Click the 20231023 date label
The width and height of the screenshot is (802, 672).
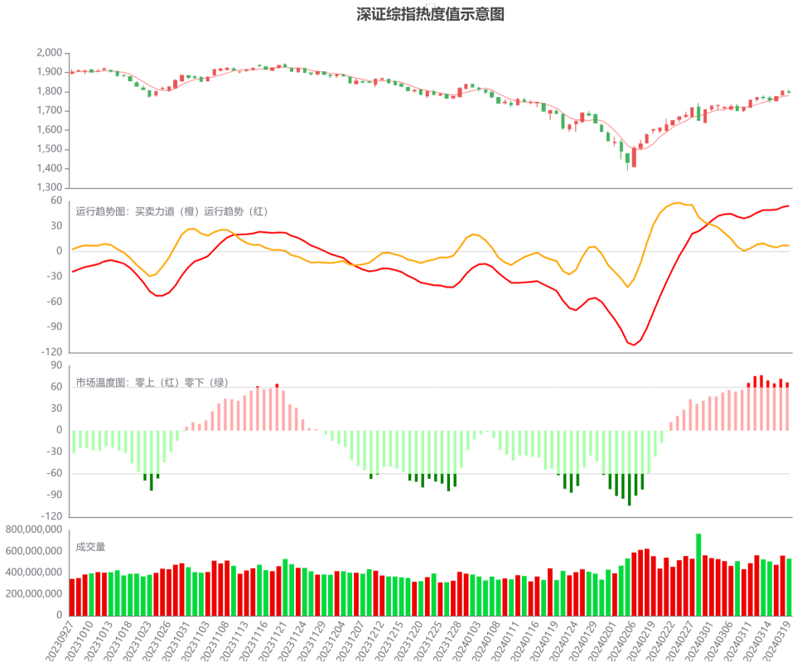coord(137,641)
